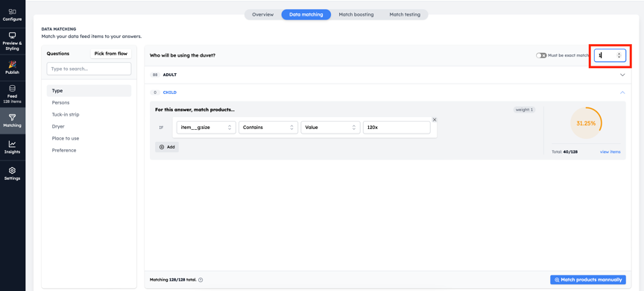Click the Total 40/128 text

565,152
